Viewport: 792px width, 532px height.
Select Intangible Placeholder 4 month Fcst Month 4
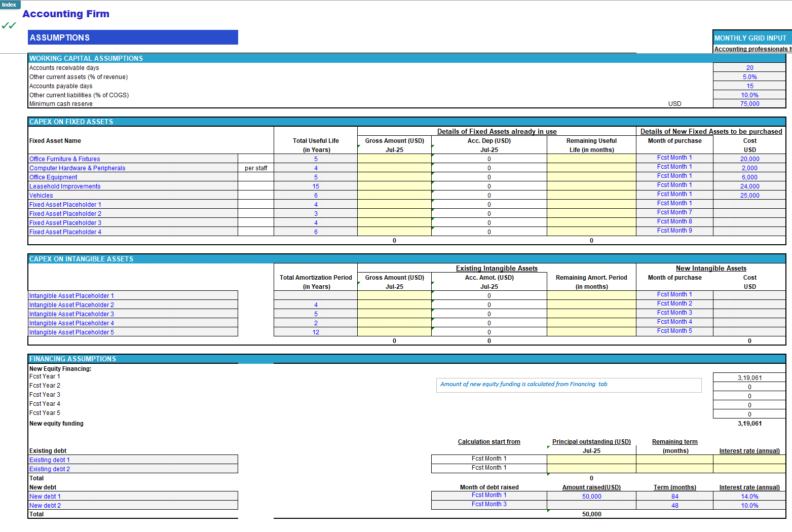coord(674,322)
